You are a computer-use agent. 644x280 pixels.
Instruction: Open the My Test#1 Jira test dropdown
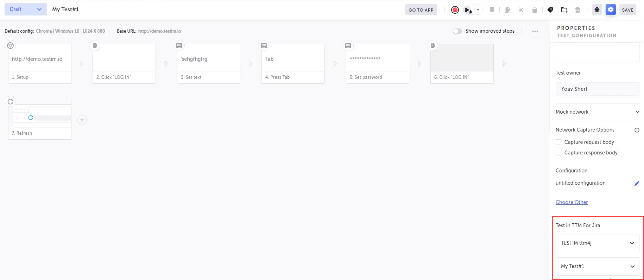coord(598,266)
